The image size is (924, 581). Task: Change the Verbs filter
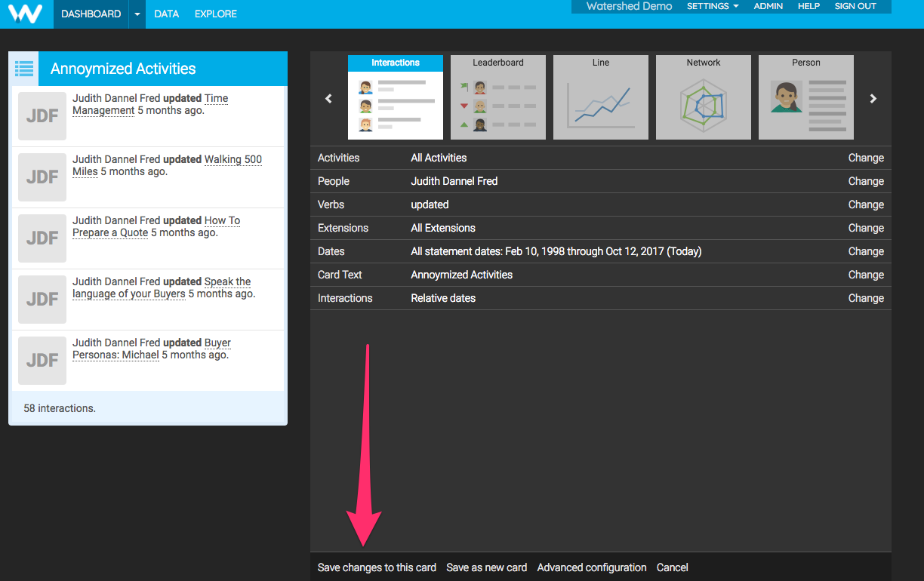tap(865, 204)
